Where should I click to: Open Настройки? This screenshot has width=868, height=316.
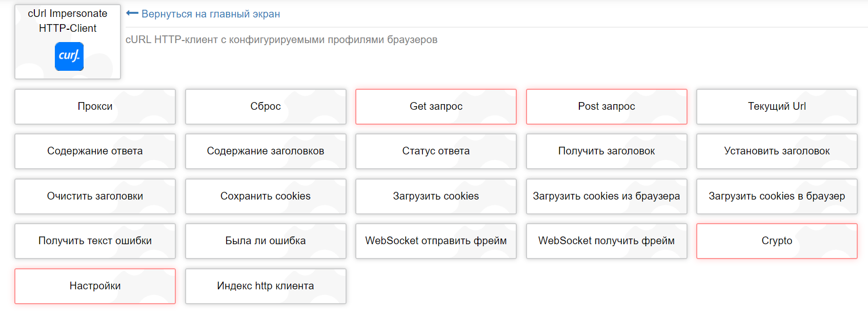pyautogui.click(x=95, y=286)
